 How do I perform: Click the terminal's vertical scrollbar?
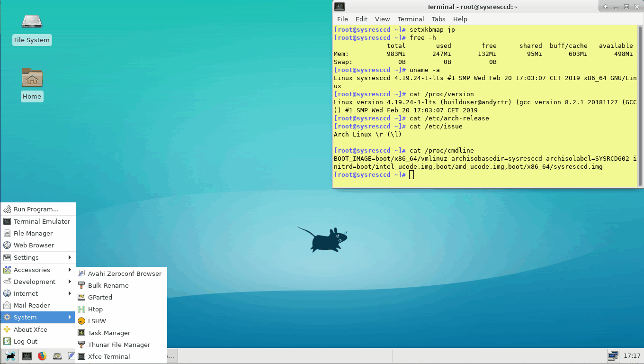click(x=640, y=106)
